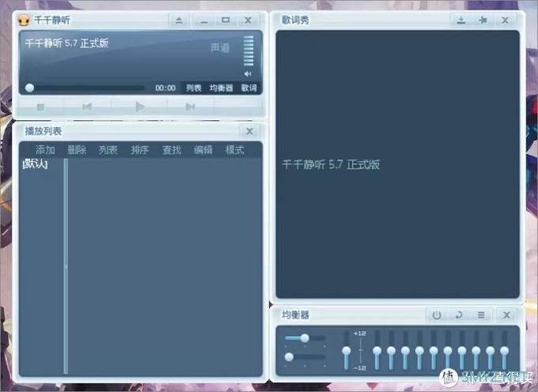Adjust volume using the vertical bar meter

tap(248, 51)
